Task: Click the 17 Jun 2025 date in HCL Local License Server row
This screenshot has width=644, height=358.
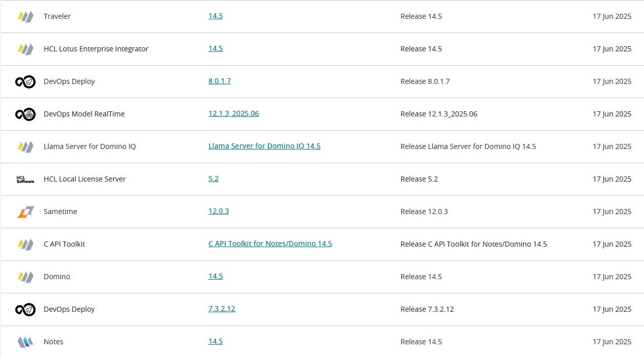Action: point(612,179)
